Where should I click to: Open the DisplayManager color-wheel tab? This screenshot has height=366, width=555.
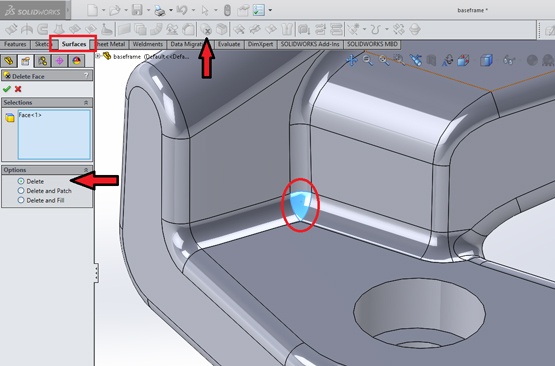76,61
